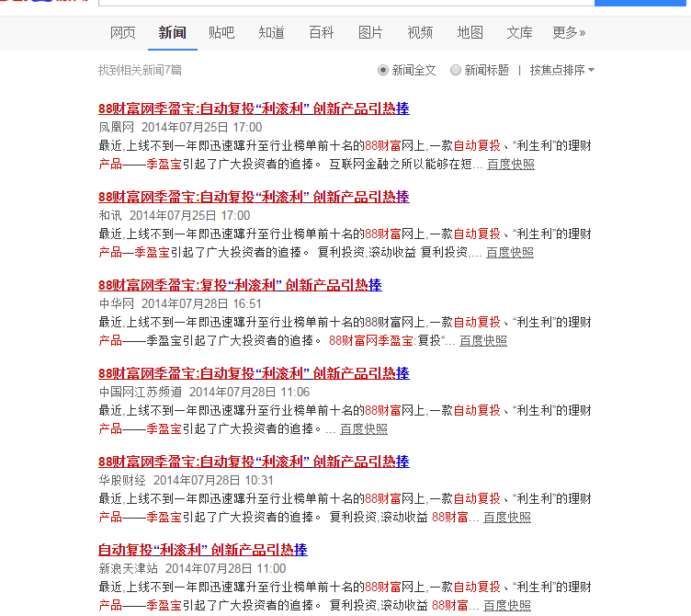Click the source text 凤凰网 2014年07月25日 17:00
The width and height of the screenshot is (691, 616).
point(180,128)
